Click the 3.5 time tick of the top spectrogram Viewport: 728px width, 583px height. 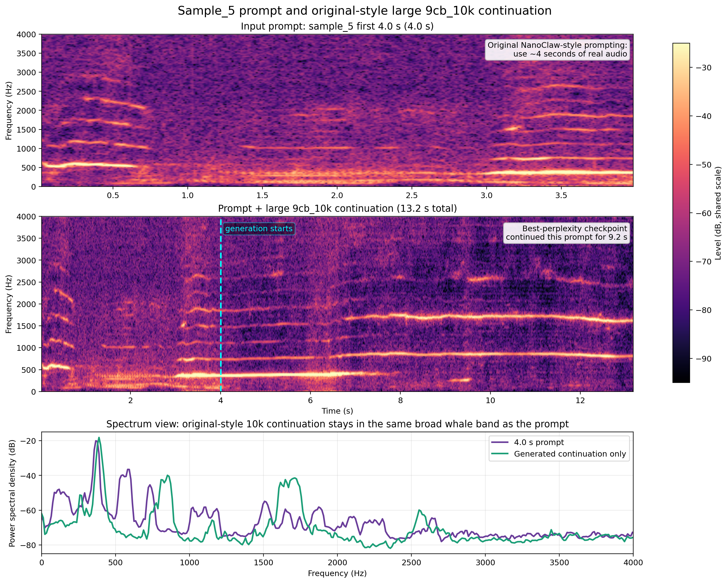click(561, 195)
